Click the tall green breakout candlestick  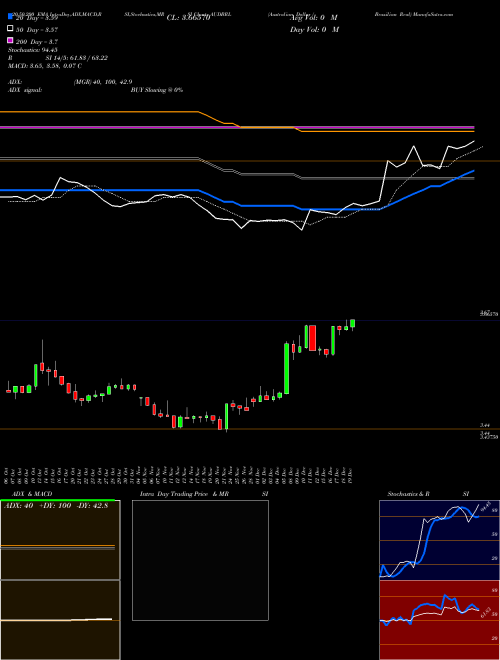[287, 368]
